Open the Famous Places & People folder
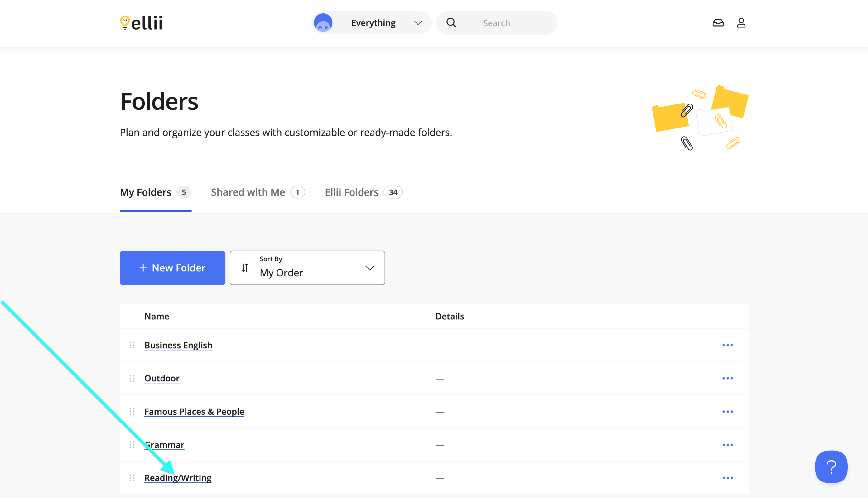This screenshot has height=498, width=868. pyautogui.click(x=194, y=411)
